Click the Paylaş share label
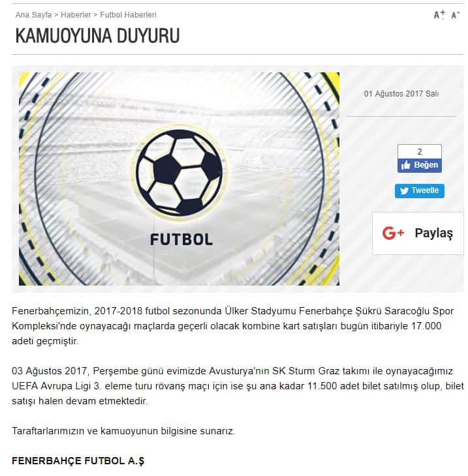This screenshot has height=476, width=468. pos(433,233)
